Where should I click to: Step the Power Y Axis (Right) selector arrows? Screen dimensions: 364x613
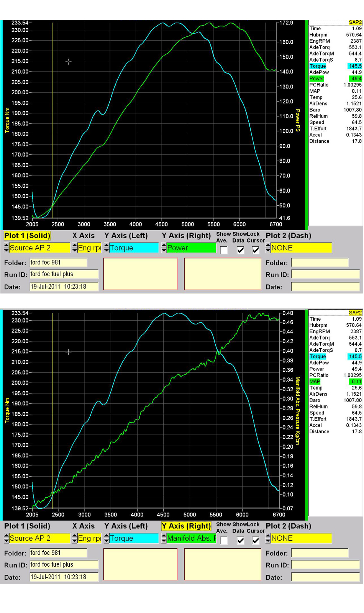[x=164, y=248]
